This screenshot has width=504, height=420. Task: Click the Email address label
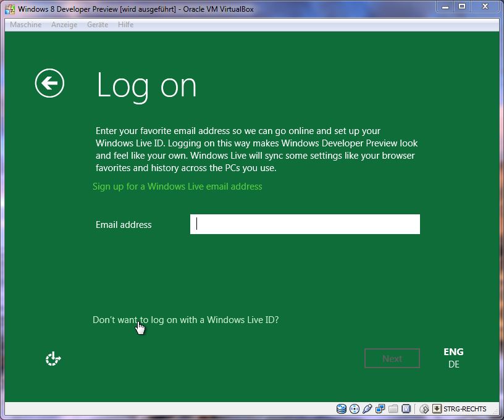click(124, 225)
